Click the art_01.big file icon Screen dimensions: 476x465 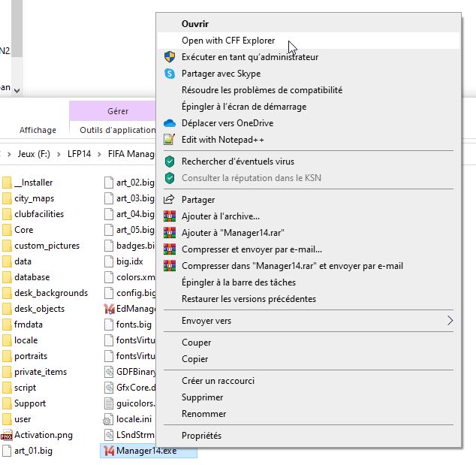tap(6, 451)
